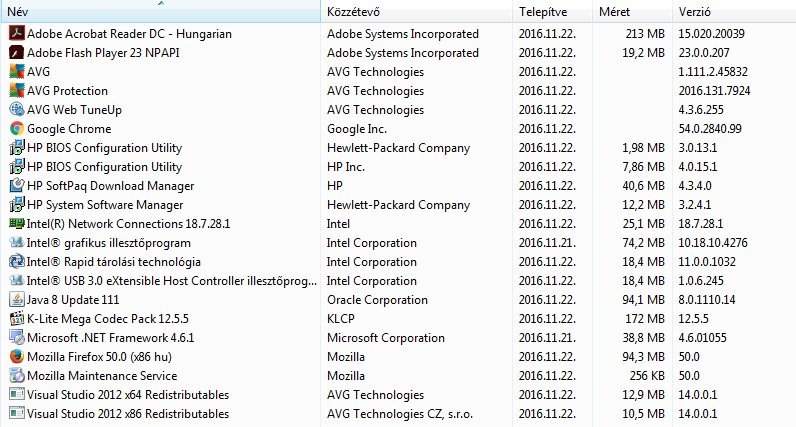Click the Intel Network Connections icon
Image resolution: width=796 pixels, height=427 pixels.
point(16,223)
